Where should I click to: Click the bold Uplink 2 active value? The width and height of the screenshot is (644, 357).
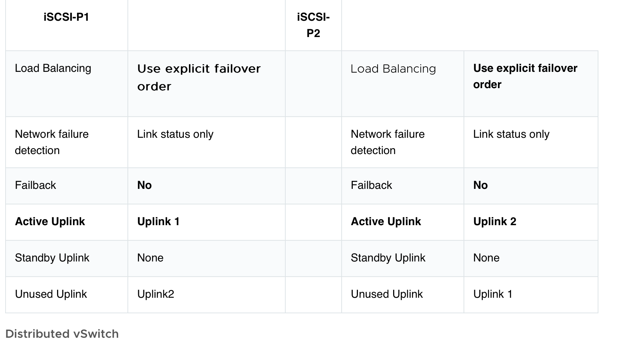point(494,221)
